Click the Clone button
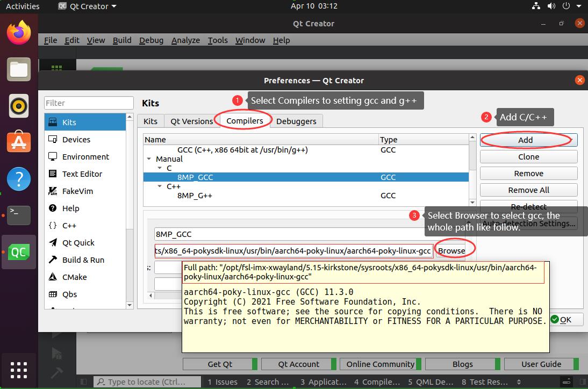 pyautogui.click(x=529, y=157)
